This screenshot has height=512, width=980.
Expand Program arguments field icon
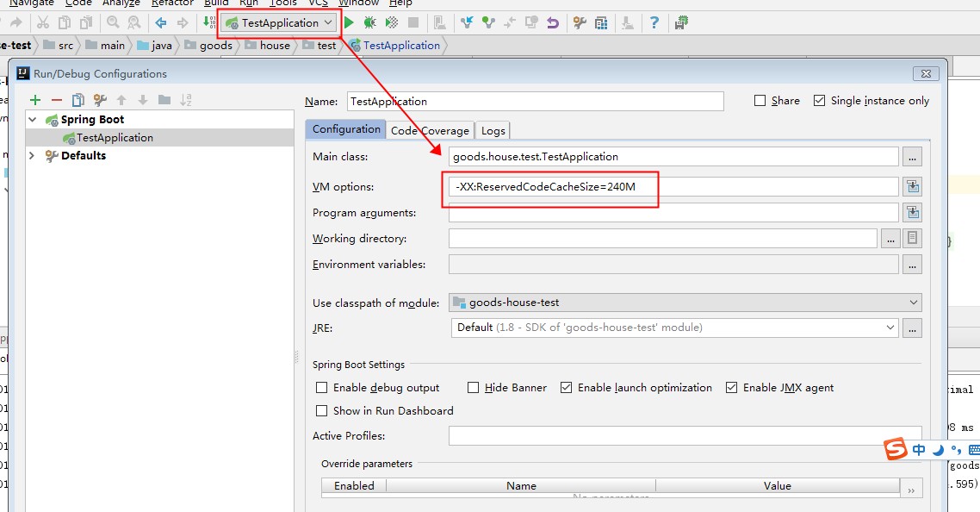point(913,213)
